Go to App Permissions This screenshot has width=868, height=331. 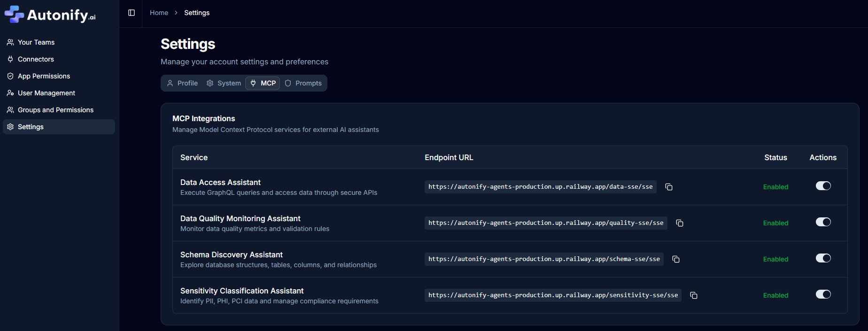click(x=59, y=76)
